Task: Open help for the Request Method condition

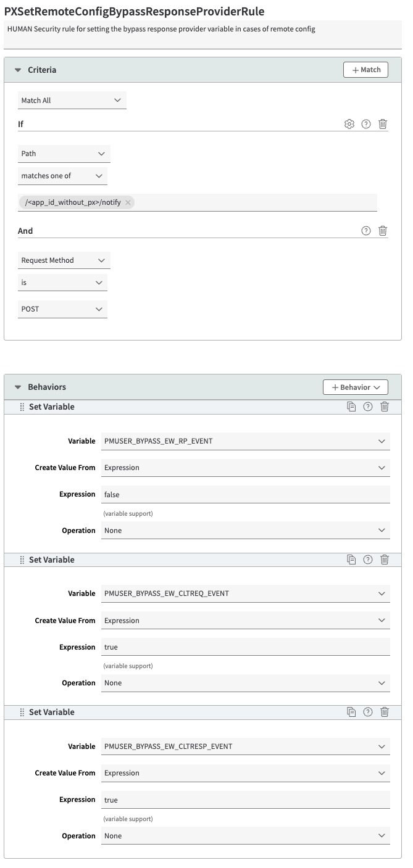Action: tap(366, 231)
